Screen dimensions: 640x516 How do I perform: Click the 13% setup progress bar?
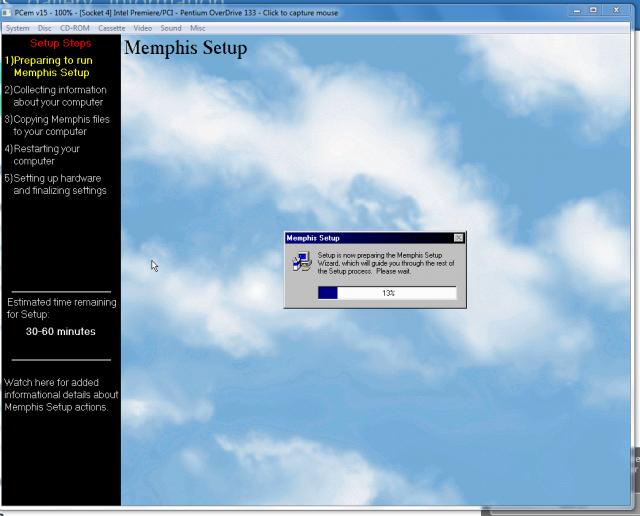387,293
